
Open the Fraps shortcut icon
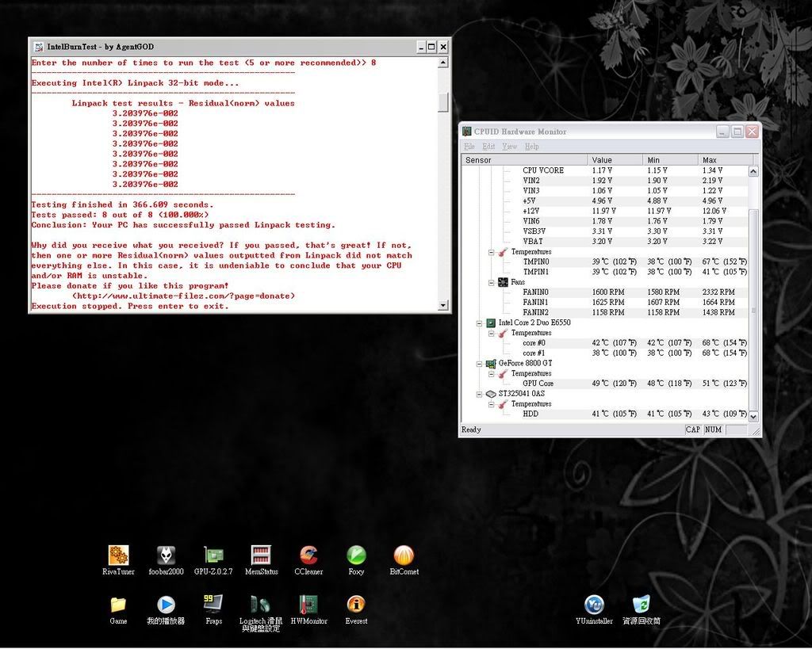click(213, 605)
